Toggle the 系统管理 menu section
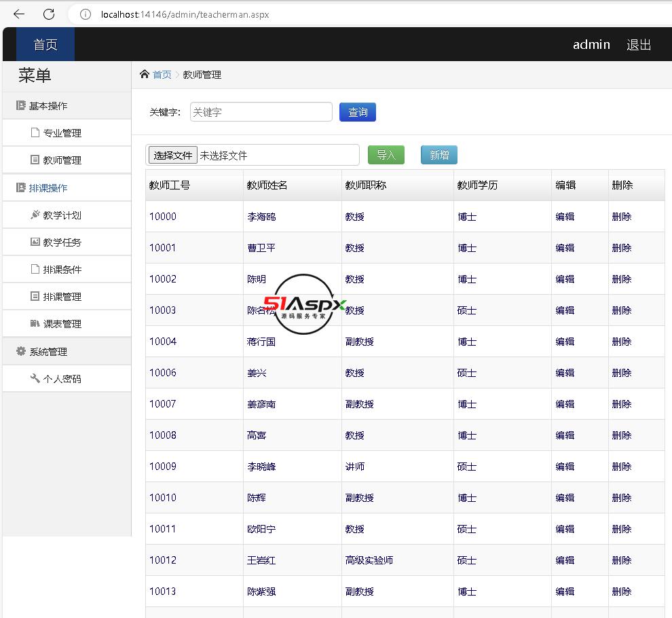 click(48, 352)
